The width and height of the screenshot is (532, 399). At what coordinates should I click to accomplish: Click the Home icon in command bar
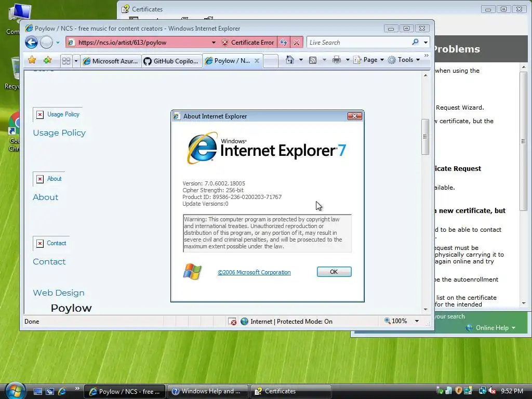(290, 60)
